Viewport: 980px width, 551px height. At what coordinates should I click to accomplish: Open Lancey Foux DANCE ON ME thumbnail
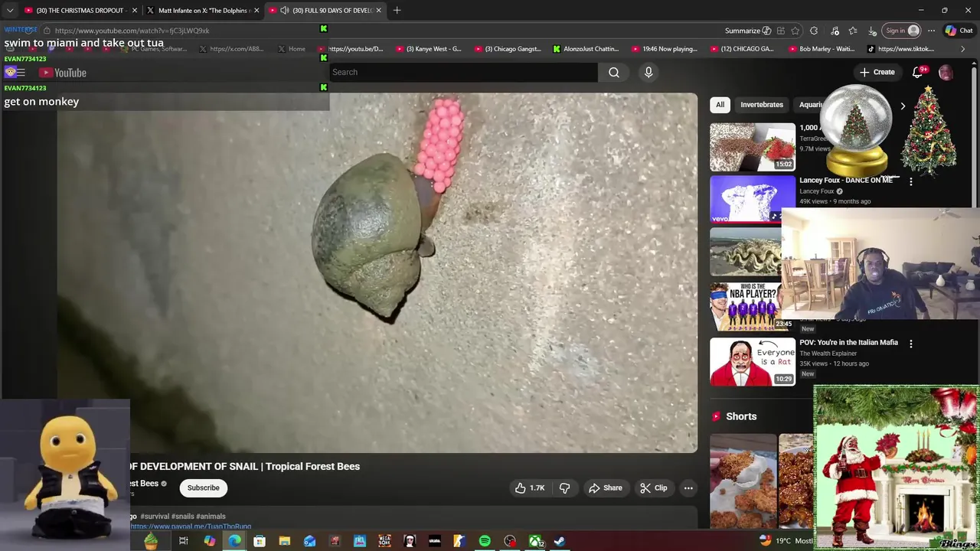[753, 199]
